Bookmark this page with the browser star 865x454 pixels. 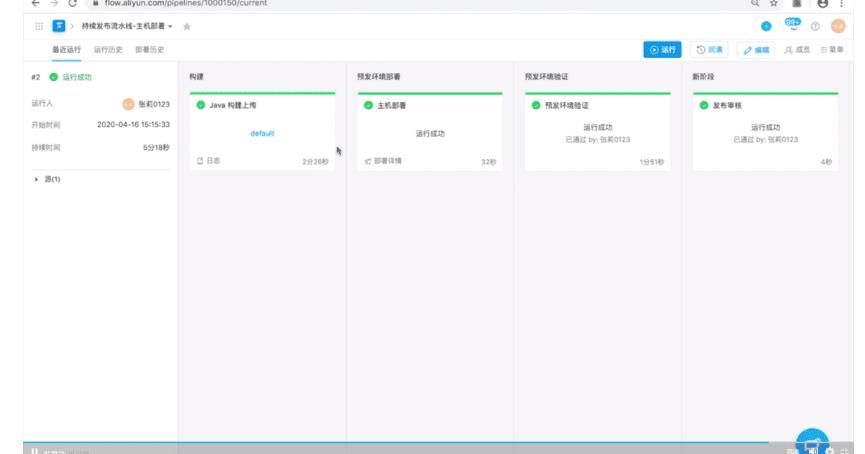point(774,3)
